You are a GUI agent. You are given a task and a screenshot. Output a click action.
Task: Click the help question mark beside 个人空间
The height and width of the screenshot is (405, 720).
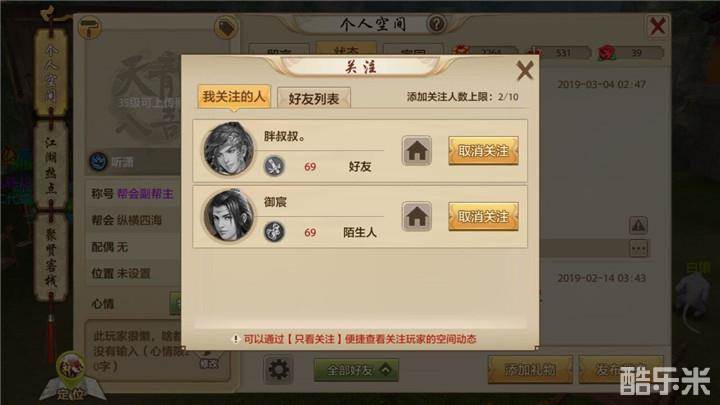[436, 23]
